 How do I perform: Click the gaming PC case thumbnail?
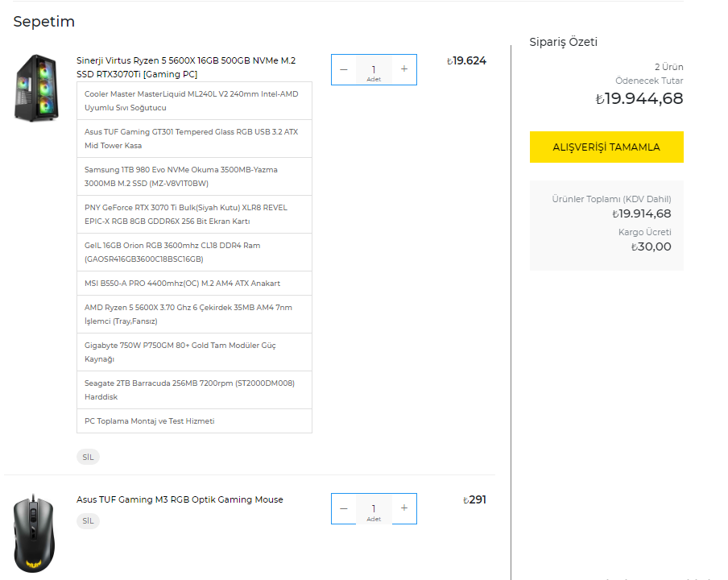tap(36, 88)
